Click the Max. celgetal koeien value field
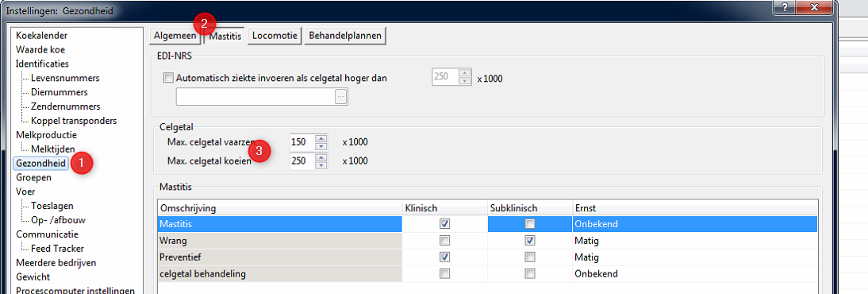This screenshot has width=868, height=294. [301, 161]
